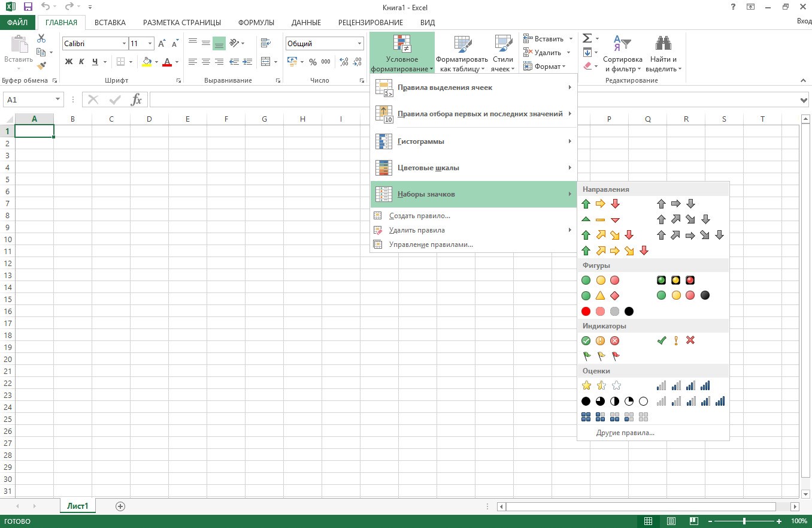Pick three stars rating set

(601, 385)
